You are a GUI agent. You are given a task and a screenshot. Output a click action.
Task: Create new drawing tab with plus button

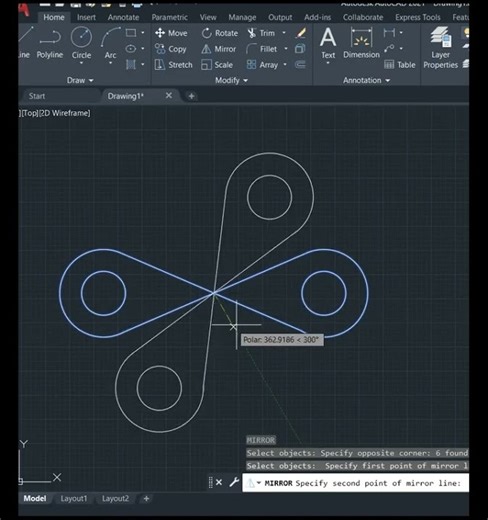coord(191,96)
